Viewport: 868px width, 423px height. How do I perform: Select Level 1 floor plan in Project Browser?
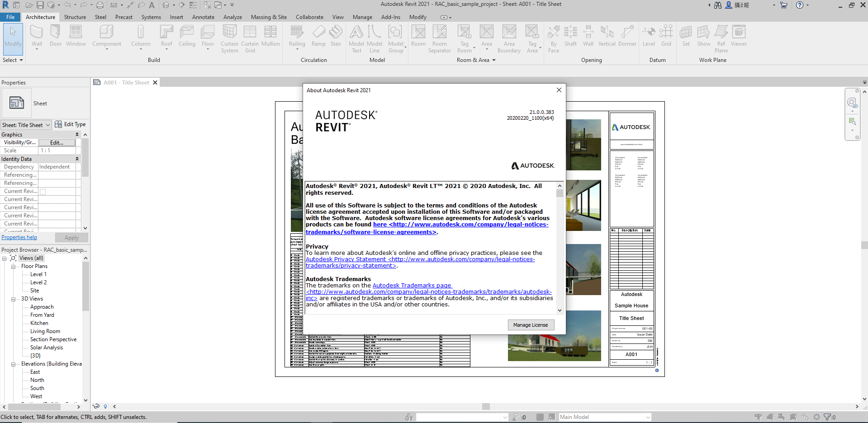[38, 274]
